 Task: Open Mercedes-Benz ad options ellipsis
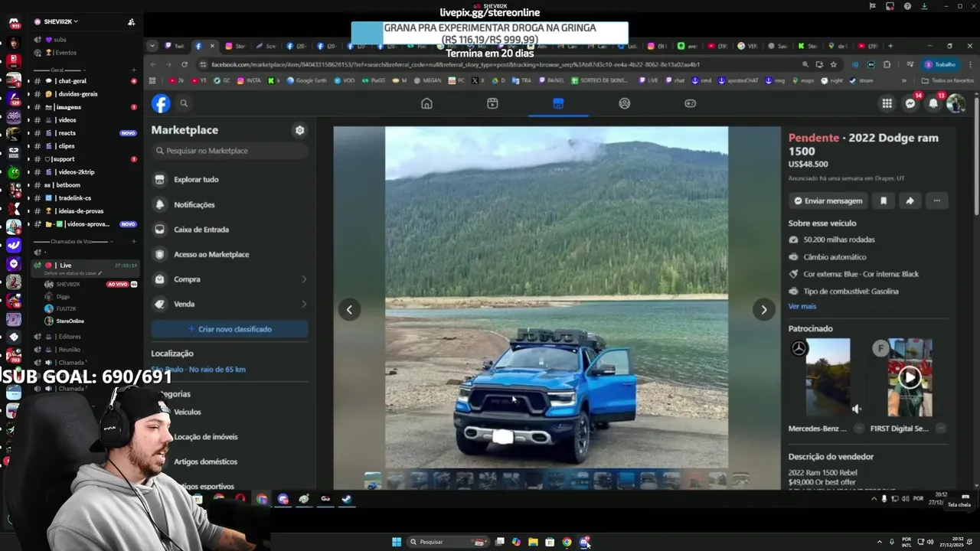pos(859,429)
